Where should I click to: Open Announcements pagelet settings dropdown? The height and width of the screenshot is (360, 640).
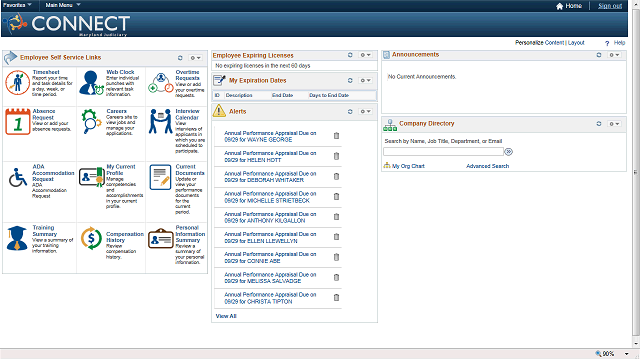pos(614,55)
